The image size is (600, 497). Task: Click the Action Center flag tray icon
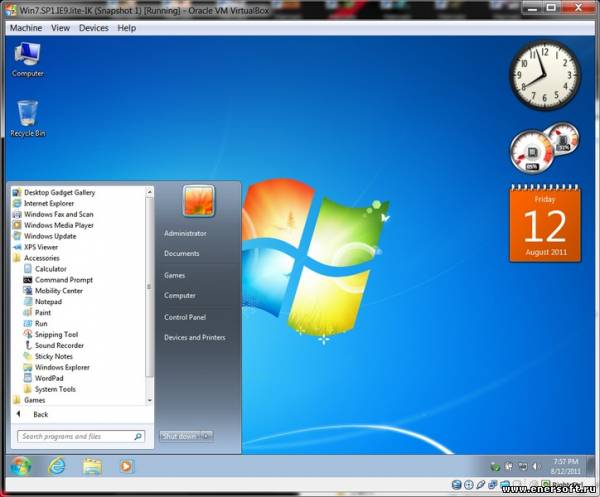point(509,466)
